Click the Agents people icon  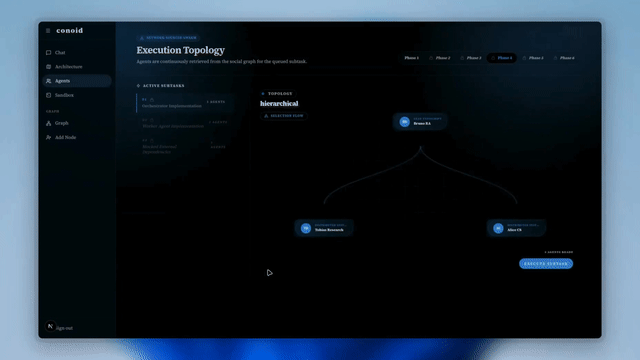click(x=49, y=81)
